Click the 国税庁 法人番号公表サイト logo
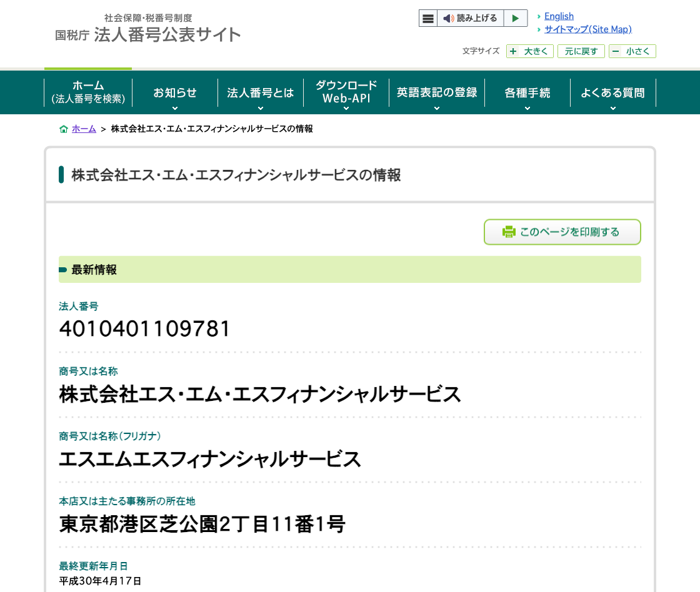 coord(147,29)
